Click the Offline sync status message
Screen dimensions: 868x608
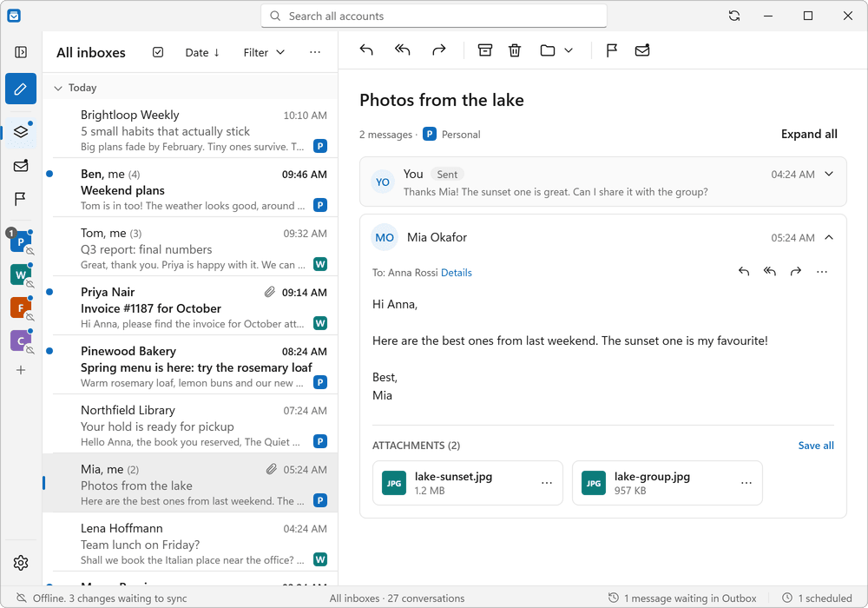pos(102,598)
